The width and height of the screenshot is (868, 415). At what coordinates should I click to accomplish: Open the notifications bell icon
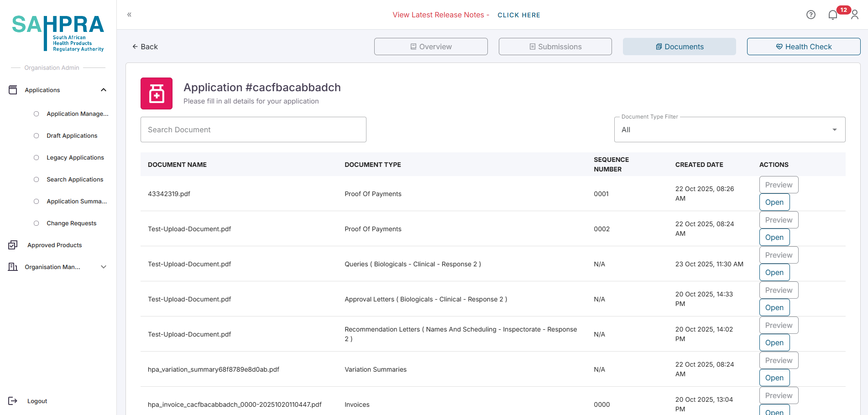832,15
